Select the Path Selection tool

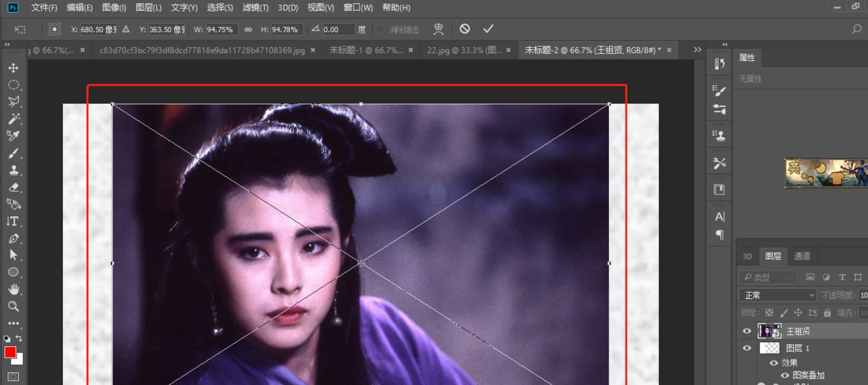pos(13,255)
